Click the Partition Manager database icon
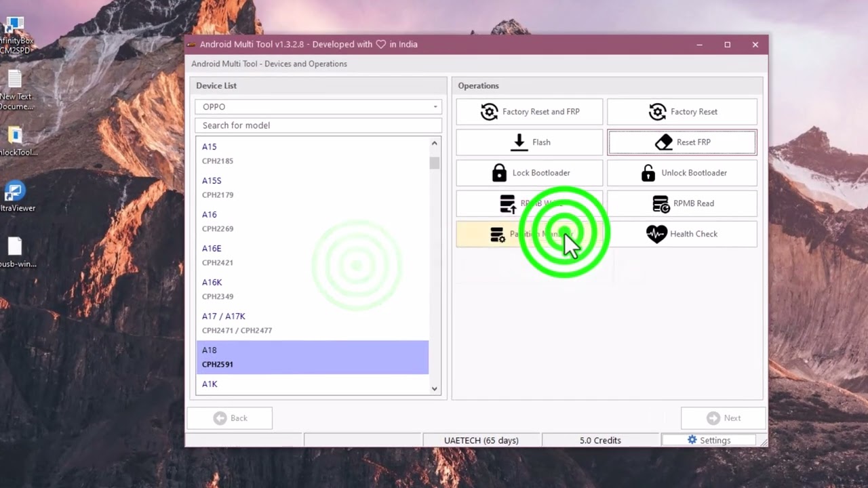The height and width of the screenshot is (488, 868). (498, 234)
